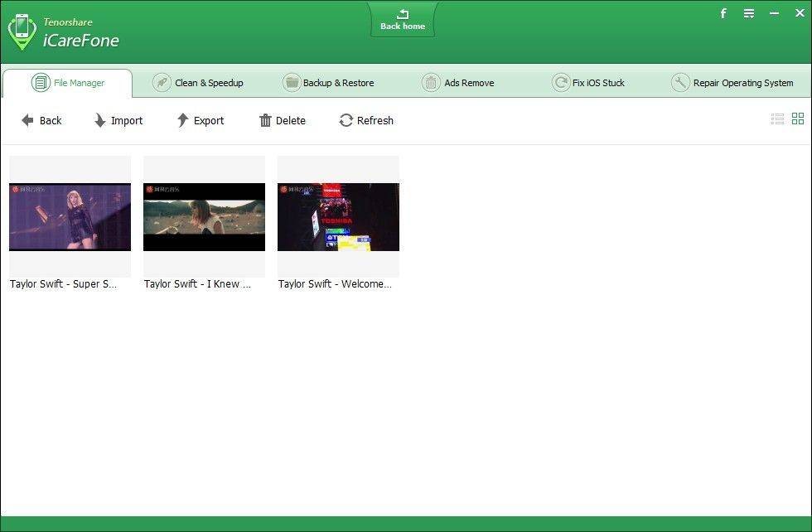
Task: Click the Back home button
Action: click(403, 20)
